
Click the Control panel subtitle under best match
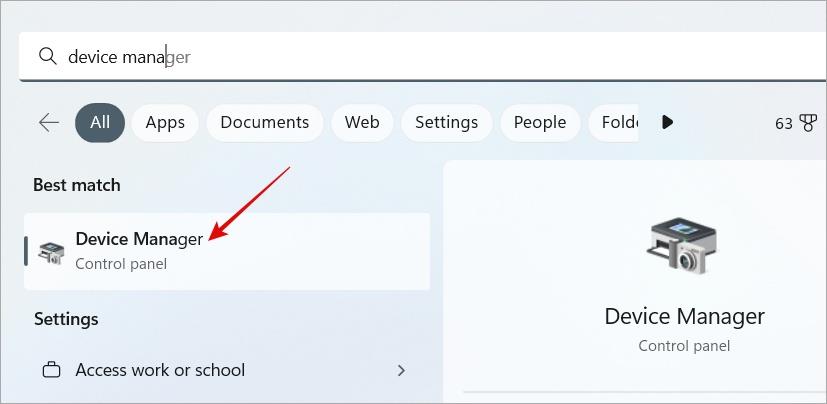tap(121, 263)
